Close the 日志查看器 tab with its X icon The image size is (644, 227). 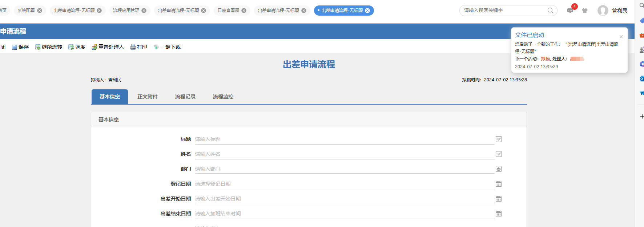244,11
